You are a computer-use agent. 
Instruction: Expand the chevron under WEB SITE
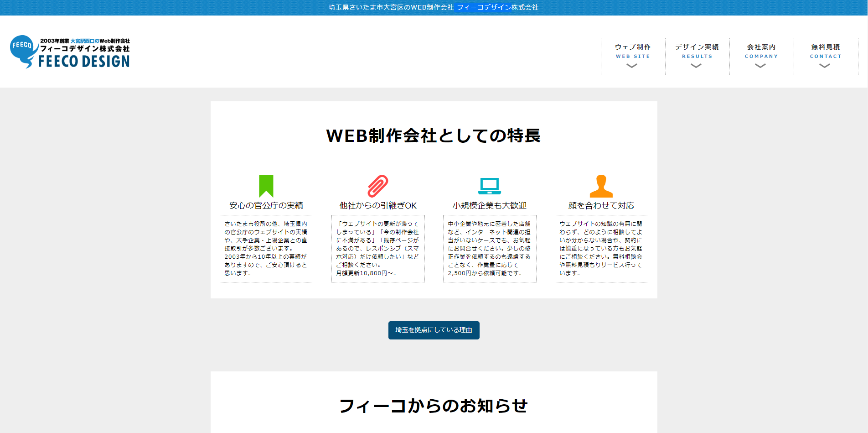tap(632, 66)
